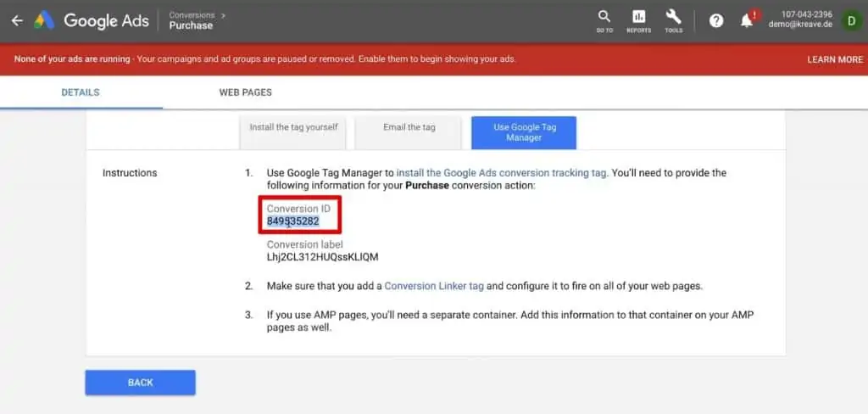Click the Conversion ID value 849535282
The image size is (868, 414).
(292, 221)
